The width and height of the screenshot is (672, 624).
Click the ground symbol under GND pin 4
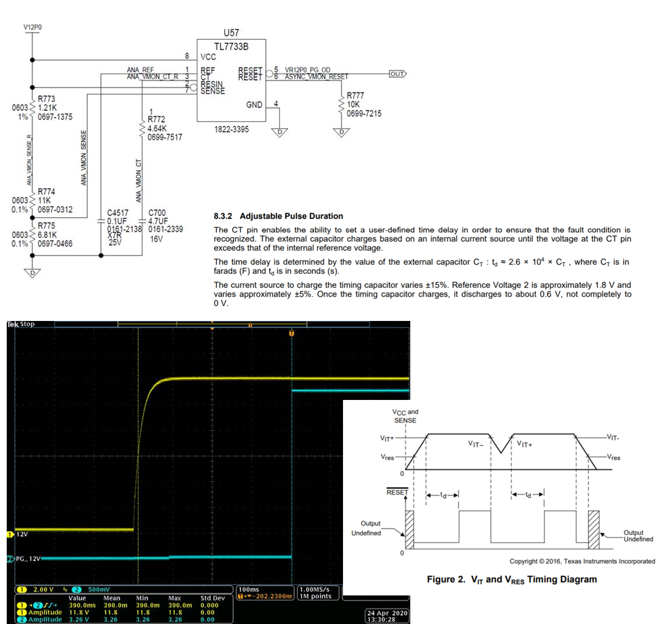[280, 132]
